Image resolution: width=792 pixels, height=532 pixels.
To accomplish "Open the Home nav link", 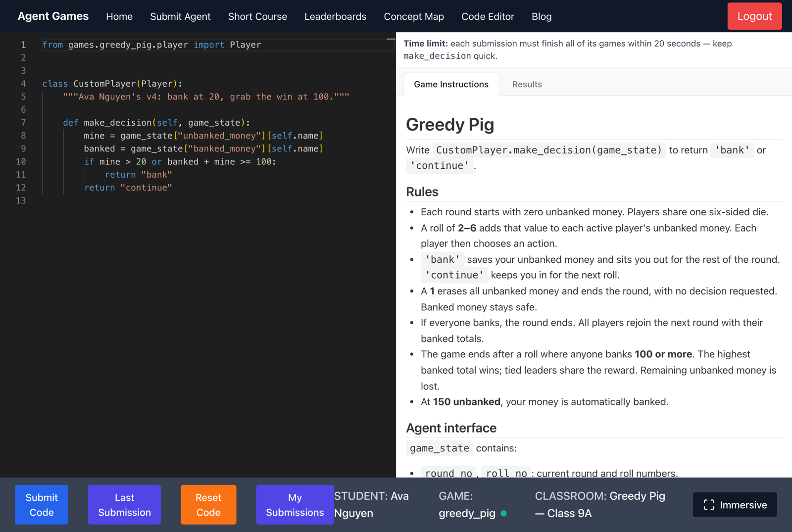I will 119,16.
